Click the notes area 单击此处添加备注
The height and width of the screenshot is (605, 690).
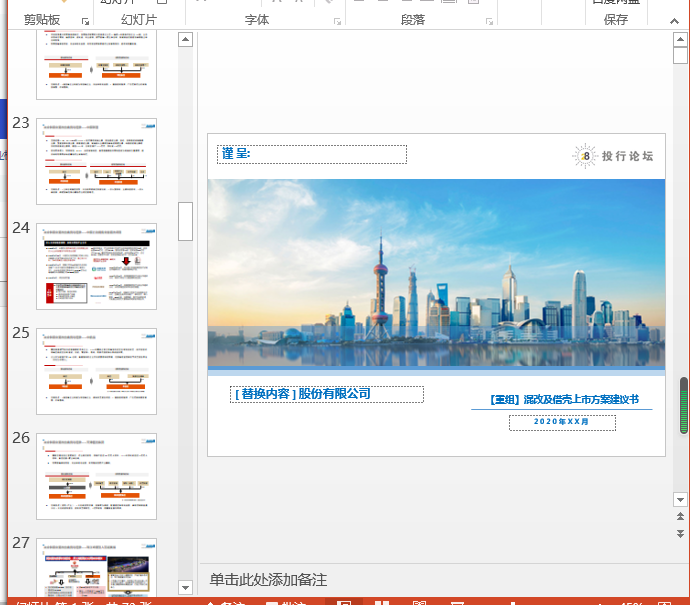point(268,580)
